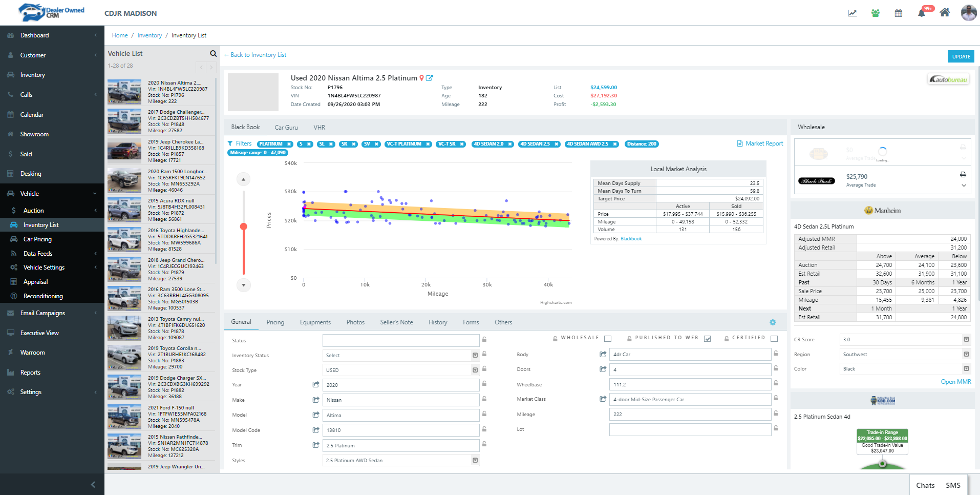
Task: Open the Inventory Status dropdown
Action: pyautogui.click(x=475, y=355)
